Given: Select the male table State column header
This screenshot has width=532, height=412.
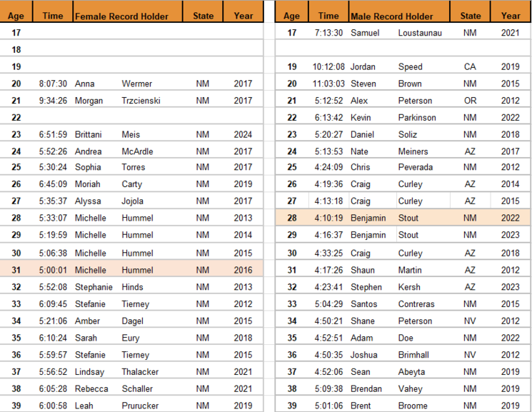Looking at the screenshot, I should [x=471, y=11].
